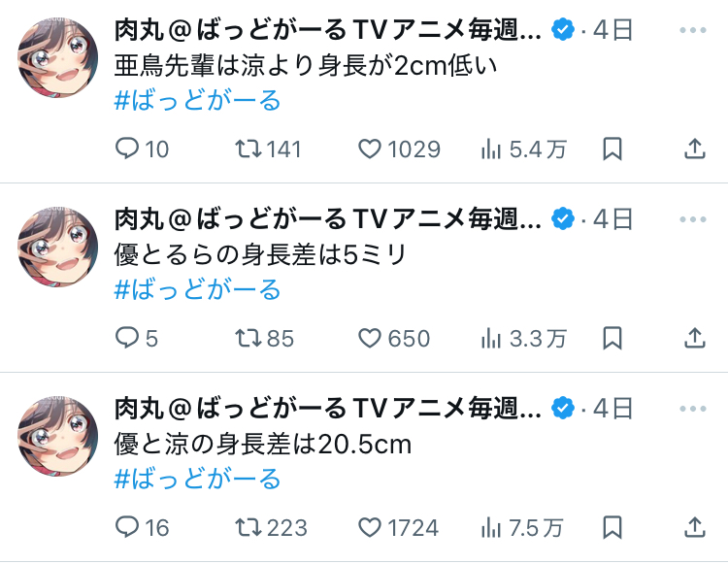Reply to the 5ミリ tweet

137,339
